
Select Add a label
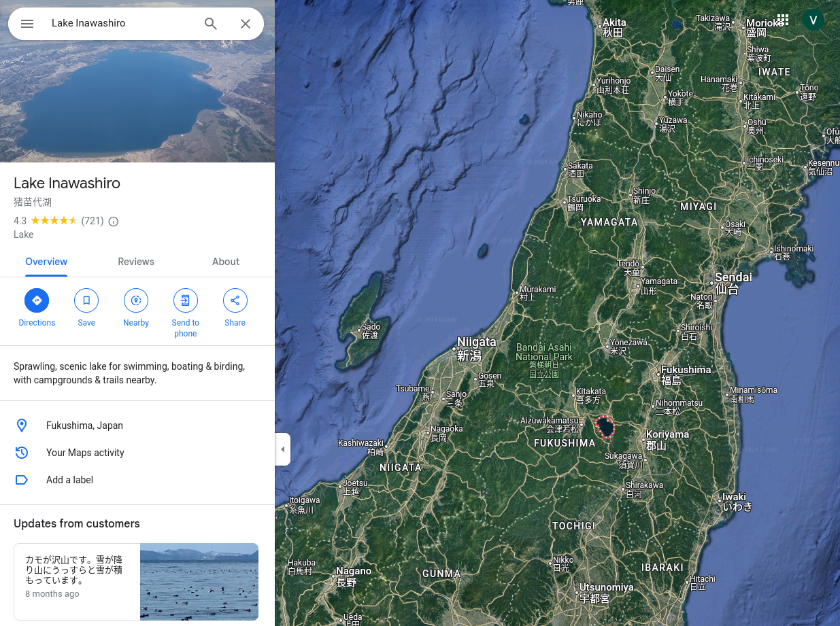tap(137, 480)
